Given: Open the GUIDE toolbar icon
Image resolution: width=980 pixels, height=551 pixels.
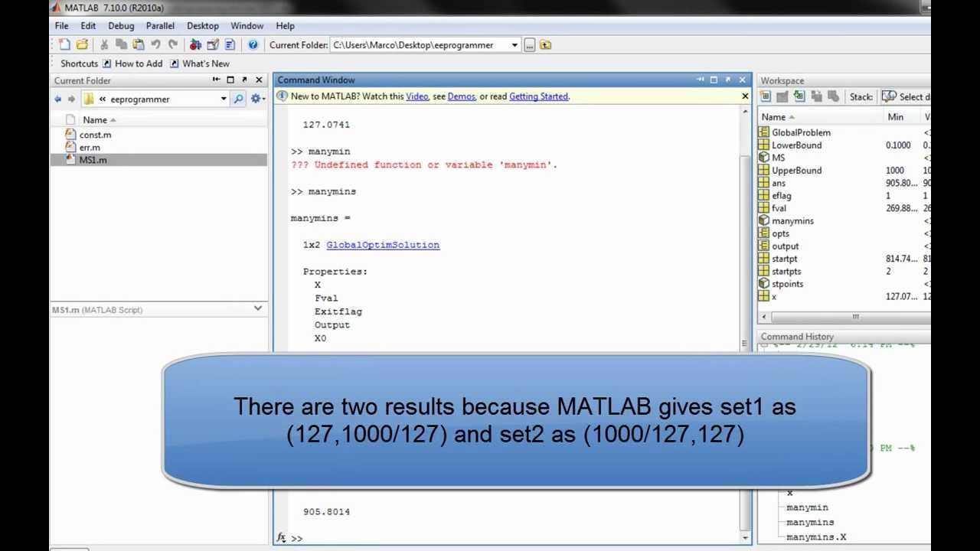Looking at the screenshot, I should click(x=213, y=45).
